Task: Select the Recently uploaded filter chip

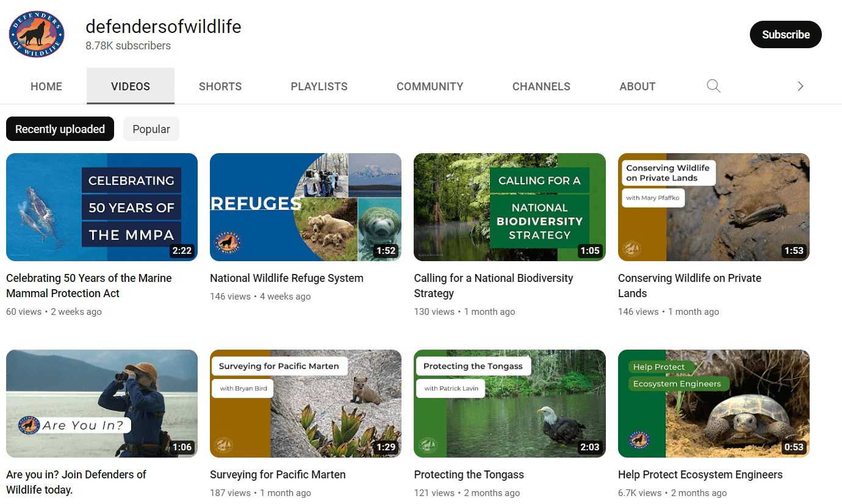Action: point(60,129)
